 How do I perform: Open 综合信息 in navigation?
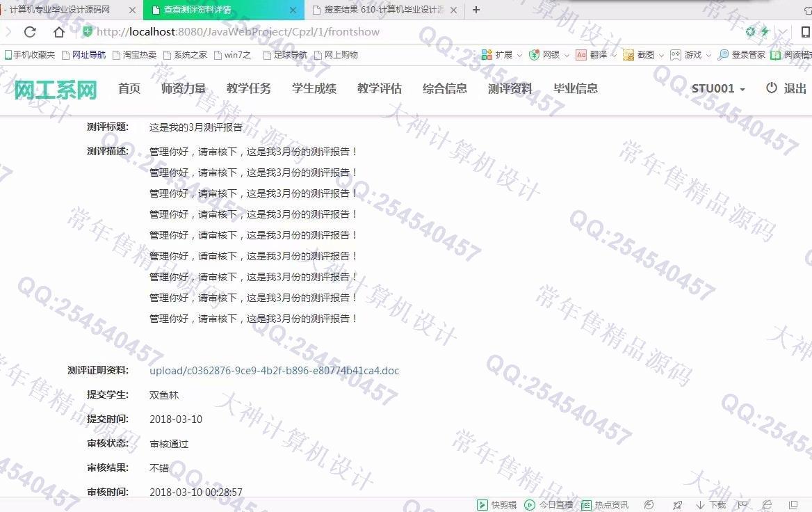coord(444,88)
